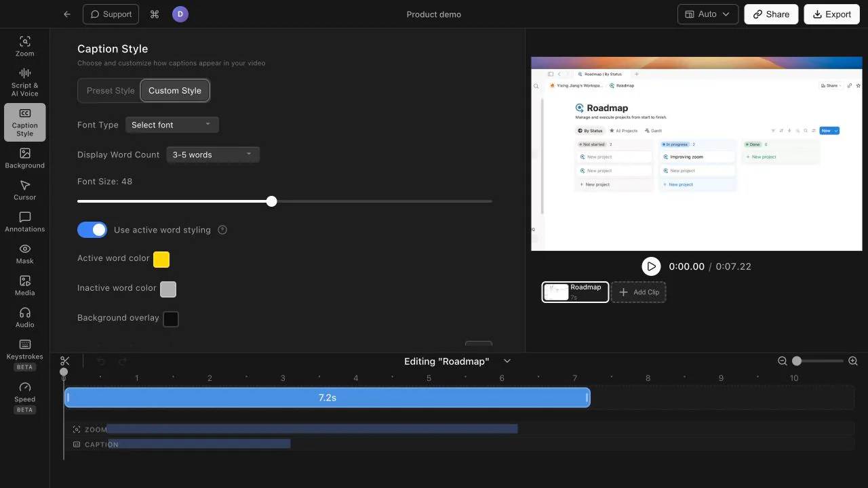Click the Support button
This screenshot has height=488, width=868.
[x=111, y=14]
